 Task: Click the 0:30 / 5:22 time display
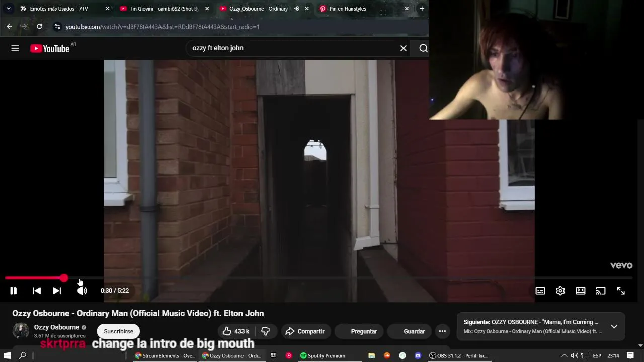[115, 291]
